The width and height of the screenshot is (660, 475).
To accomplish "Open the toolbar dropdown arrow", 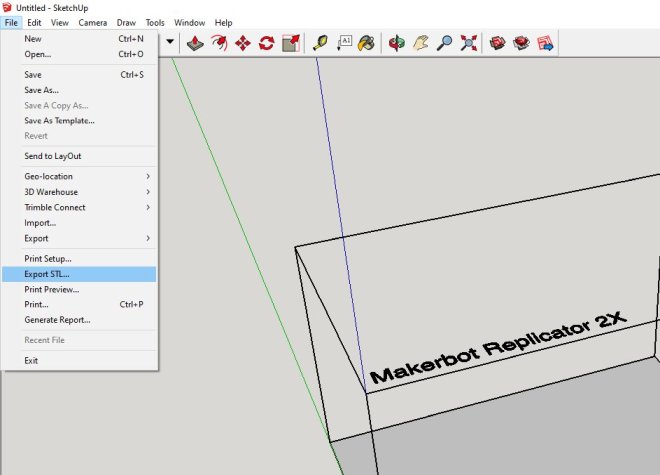I will pyautogui.click(x=170, y=42).
